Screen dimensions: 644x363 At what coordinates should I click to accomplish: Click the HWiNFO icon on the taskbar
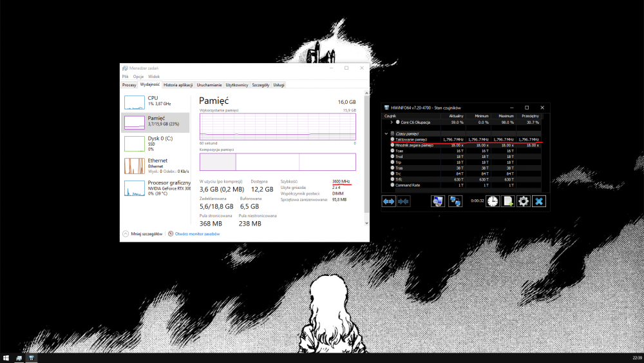click(x=31, y=358)
